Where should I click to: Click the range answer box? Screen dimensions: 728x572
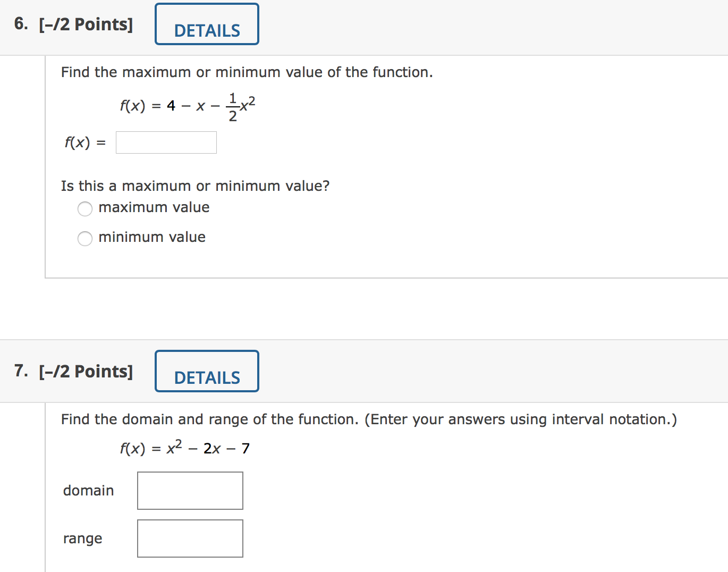coord(190,538)
